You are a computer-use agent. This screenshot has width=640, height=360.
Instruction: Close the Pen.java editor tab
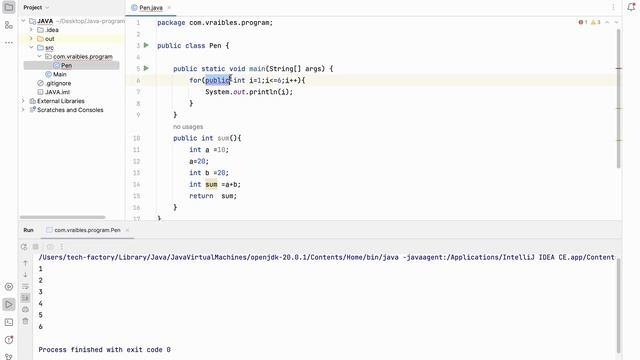pyautogui.click(x=169, y=8)
